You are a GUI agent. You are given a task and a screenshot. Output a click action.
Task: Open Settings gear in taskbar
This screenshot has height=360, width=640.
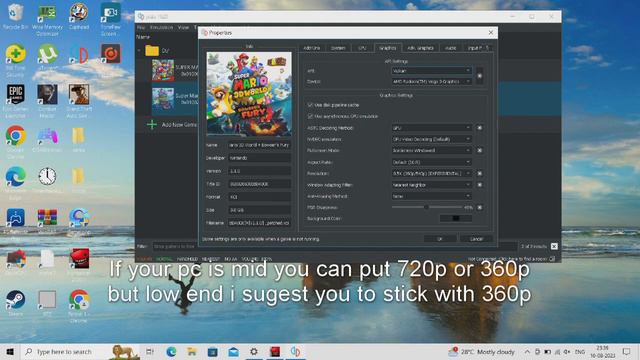(254, 351)
